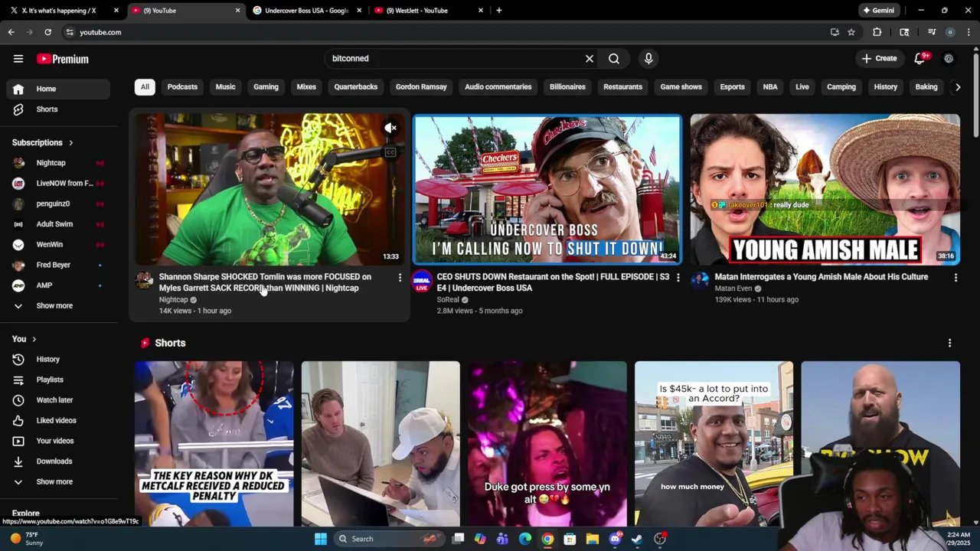Open Your videos in the sidebar
This screenshot has width=980, height=551.
[x=58, y=441]
